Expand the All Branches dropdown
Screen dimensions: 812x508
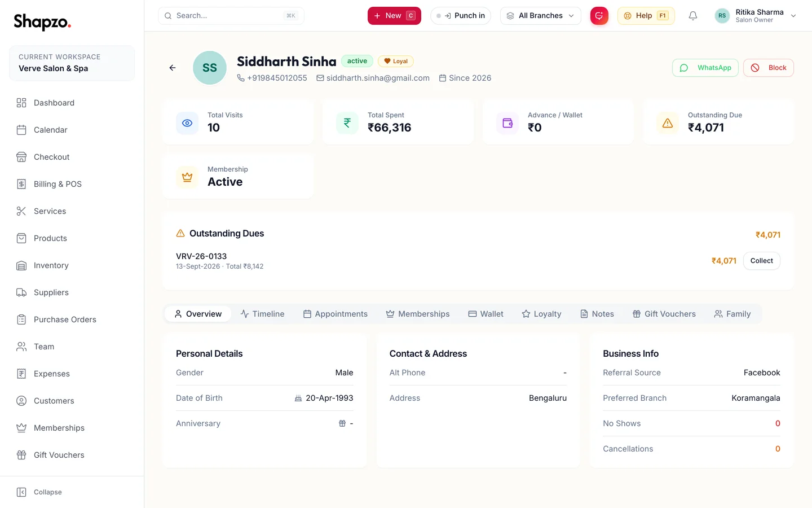coord(540,16)
